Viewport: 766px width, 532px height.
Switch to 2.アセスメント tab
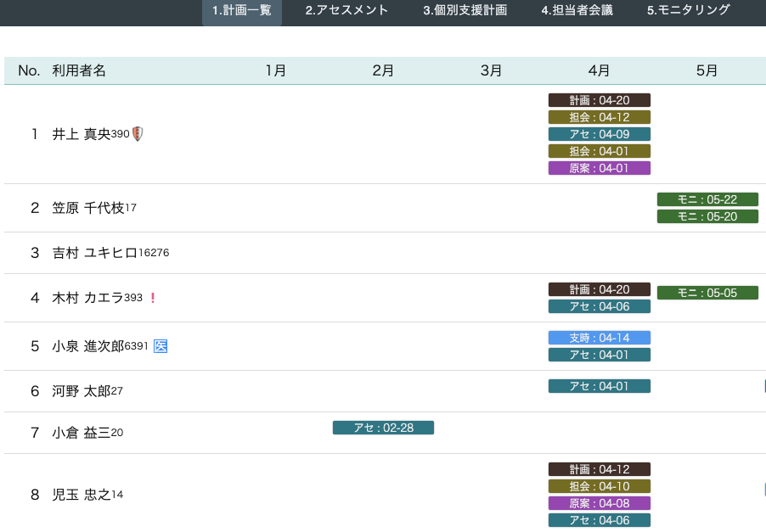click(x=346, y=11)
